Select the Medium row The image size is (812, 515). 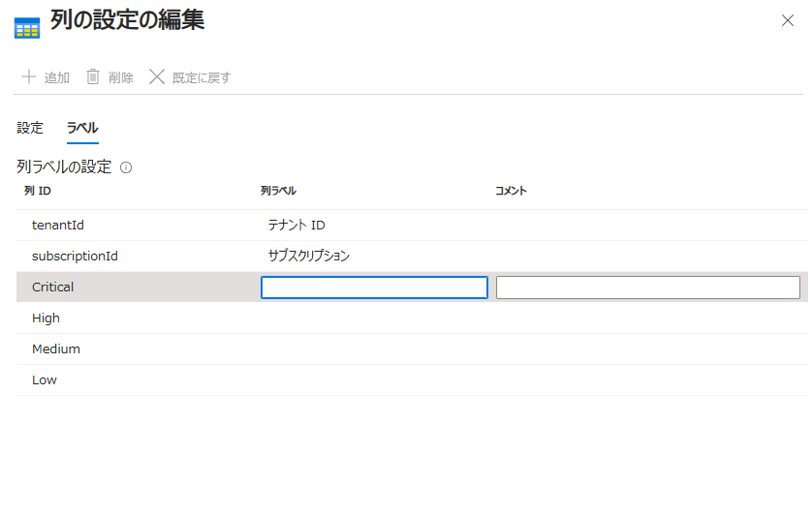click(x=412, y=349)
